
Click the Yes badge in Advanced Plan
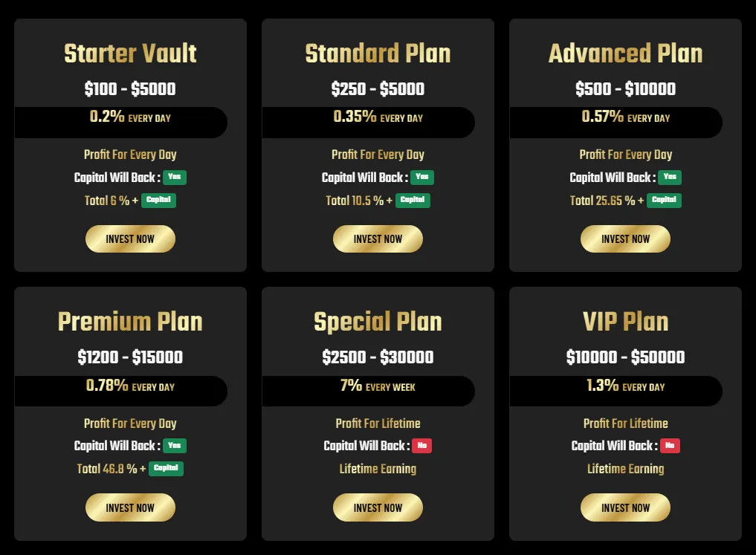670,178
